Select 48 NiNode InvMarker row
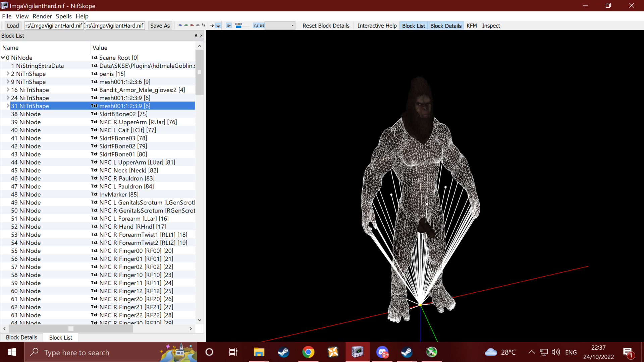Screen dimensions: 644x362 pyautogui.click(x=98, y=194)
